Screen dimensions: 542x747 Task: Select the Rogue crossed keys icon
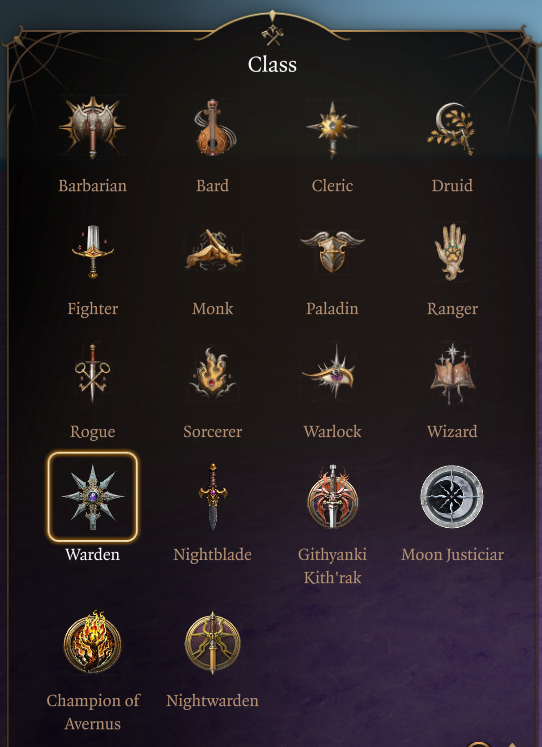tap(92, 374)
